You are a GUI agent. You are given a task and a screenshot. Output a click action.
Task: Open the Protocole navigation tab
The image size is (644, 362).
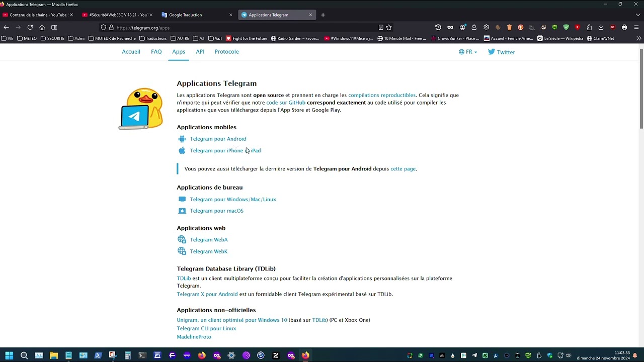(226, 52)
